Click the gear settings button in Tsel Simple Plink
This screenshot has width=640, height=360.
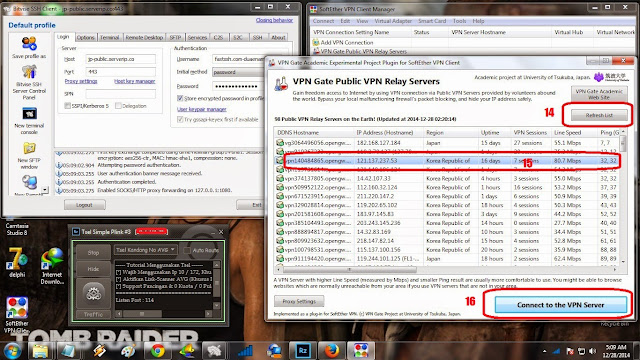93,293
